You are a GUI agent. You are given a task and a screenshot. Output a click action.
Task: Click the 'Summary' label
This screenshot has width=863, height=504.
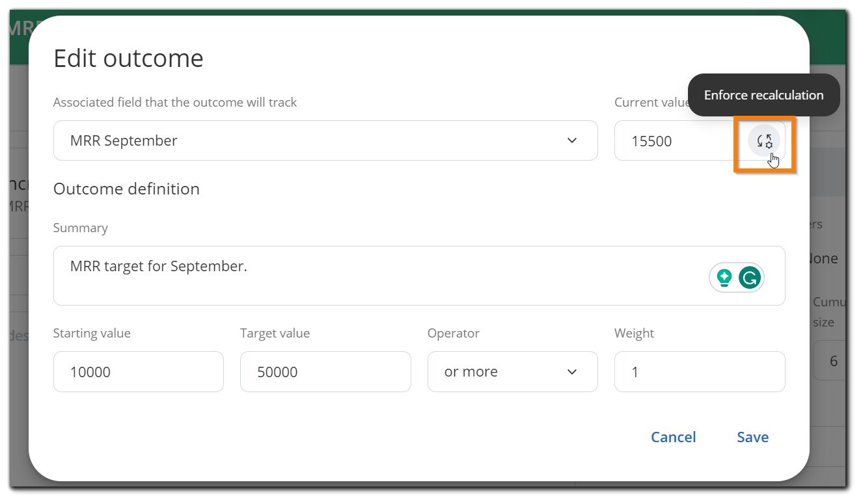click(x=80, y=228)
